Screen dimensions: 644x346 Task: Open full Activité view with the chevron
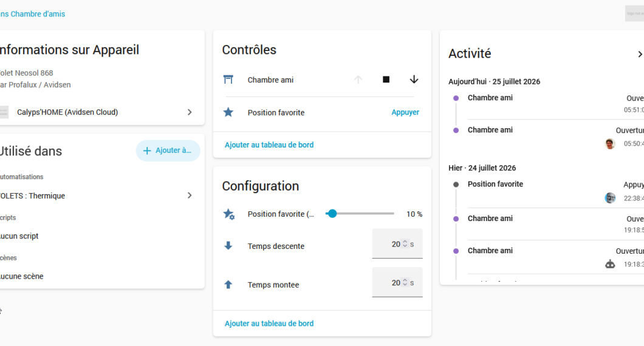coord(640,54)
